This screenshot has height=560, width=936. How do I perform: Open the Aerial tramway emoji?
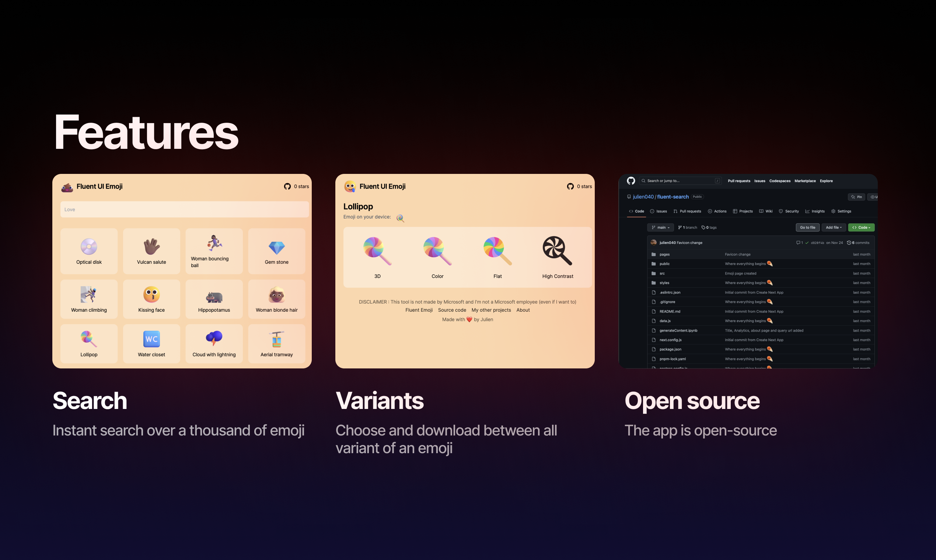277,343
